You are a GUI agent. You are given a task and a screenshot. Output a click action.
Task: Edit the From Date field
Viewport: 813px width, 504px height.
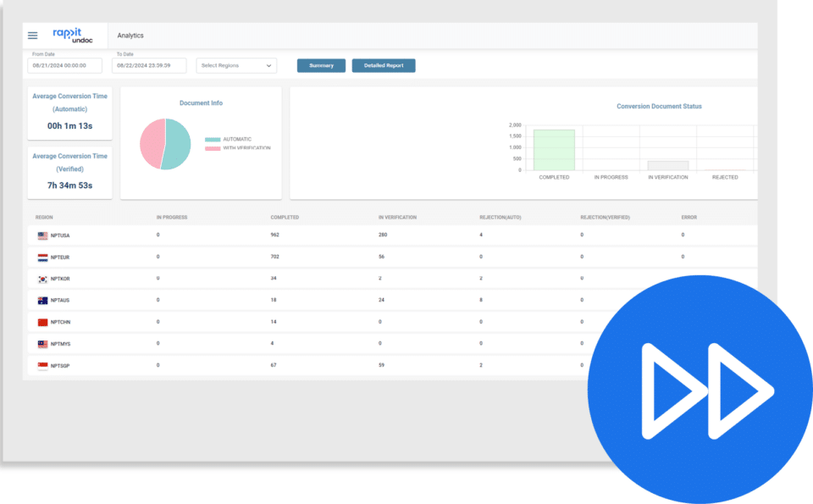[65, 65]
